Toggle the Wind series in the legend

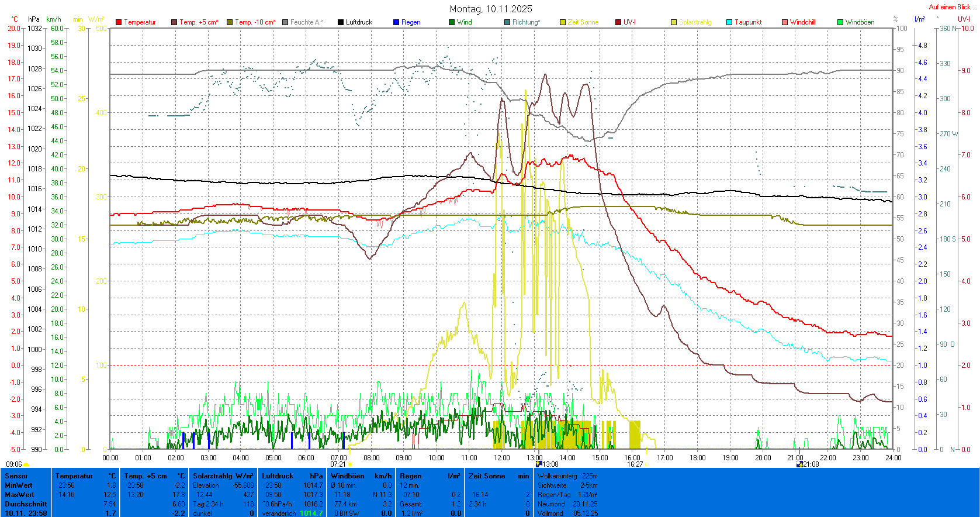(x=464, y=22)
